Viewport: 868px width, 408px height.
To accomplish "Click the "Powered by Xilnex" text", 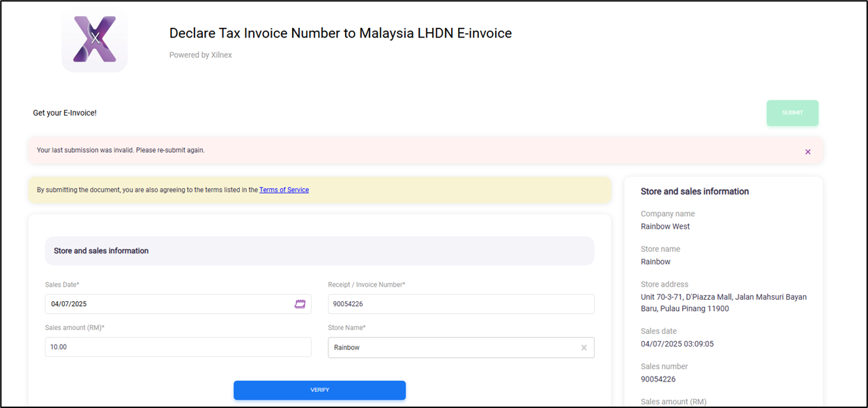I will pos(200,55).
